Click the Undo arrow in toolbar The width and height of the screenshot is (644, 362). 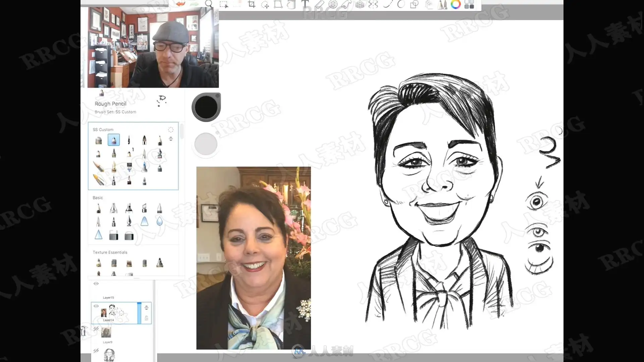[181, 4]
